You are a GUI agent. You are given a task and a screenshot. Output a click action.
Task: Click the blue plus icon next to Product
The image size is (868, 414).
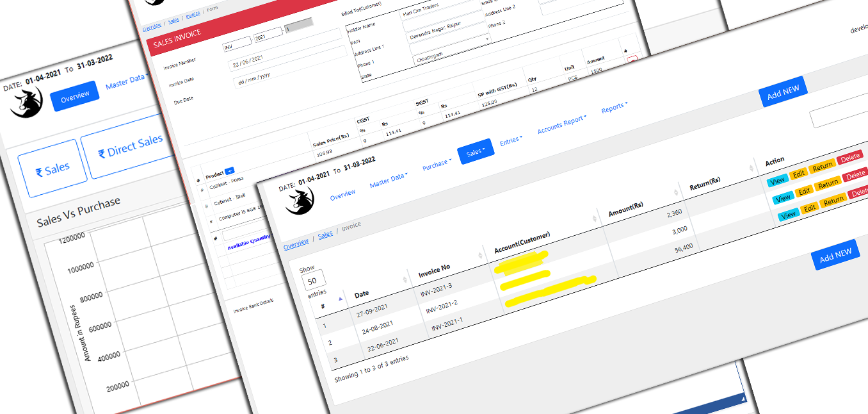[230, 172]
